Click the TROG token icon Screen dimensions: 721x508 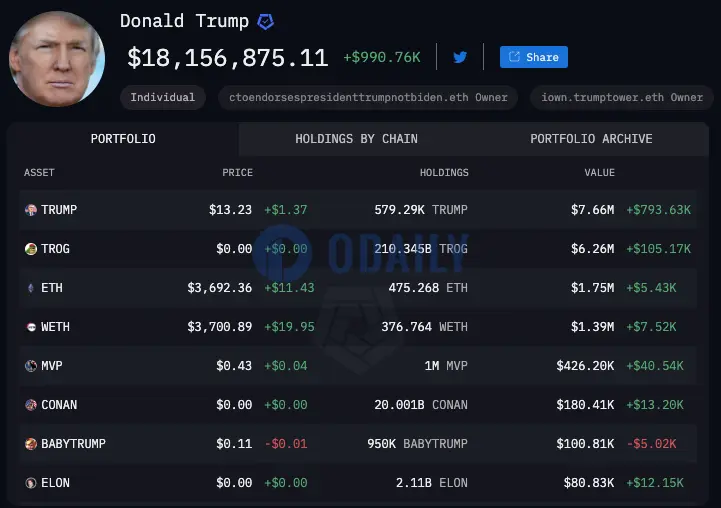(31, 249)
